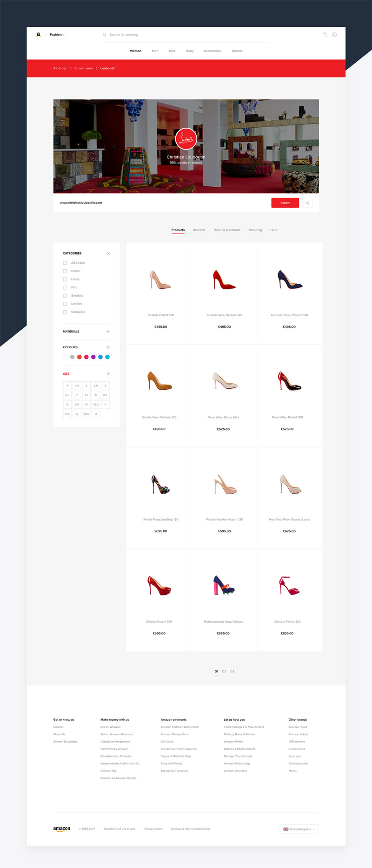Clear the Colours filter with its X
This screenshot has height=868, width=372.
(x=108, y=347)
